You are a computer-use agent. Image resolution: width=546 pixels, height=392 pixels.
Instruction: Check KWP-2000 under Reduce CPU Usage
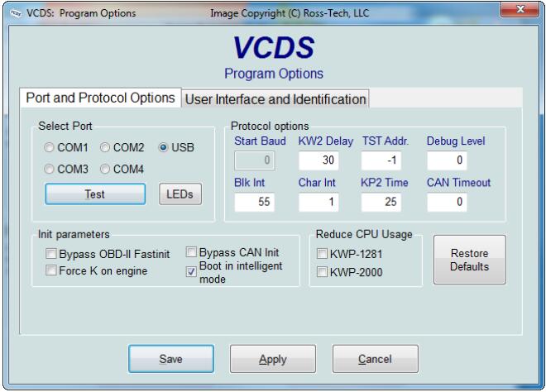coord(322,272)
